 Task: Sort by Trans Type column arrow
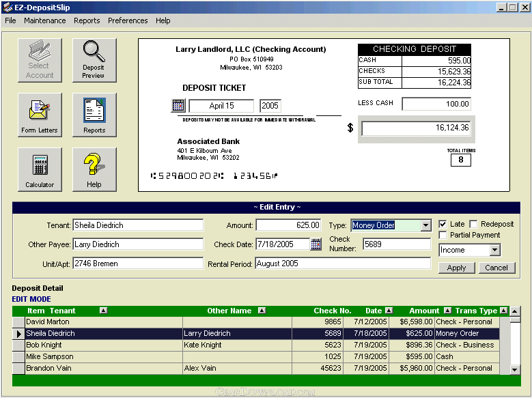504,311
